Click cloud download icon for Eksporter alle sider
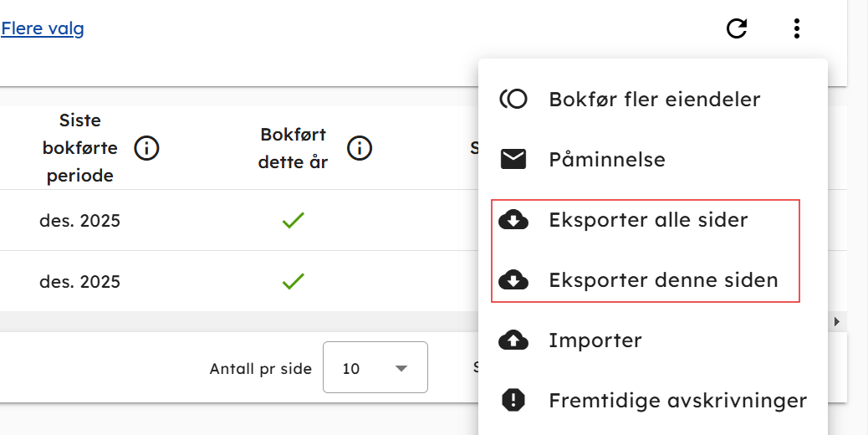Screen dimensions: 868x435 (513, 220)
